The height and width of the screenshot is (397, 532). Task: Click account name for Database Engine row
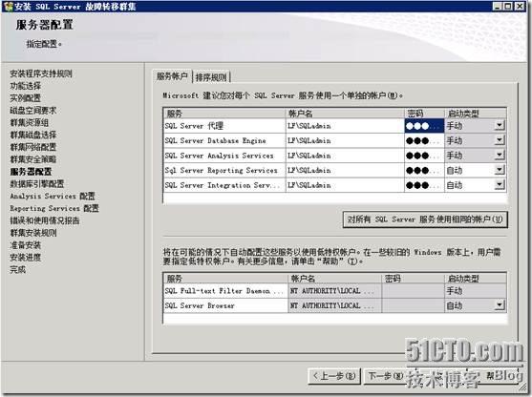tap(345, 140)
